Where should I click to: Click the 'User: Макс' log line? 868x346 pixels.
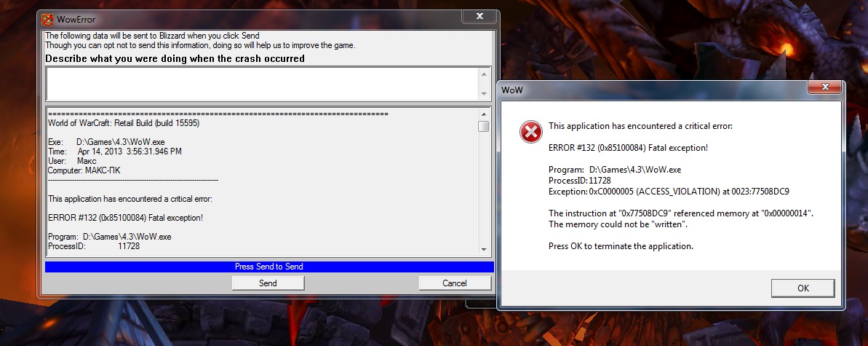(x=73, y=161)
